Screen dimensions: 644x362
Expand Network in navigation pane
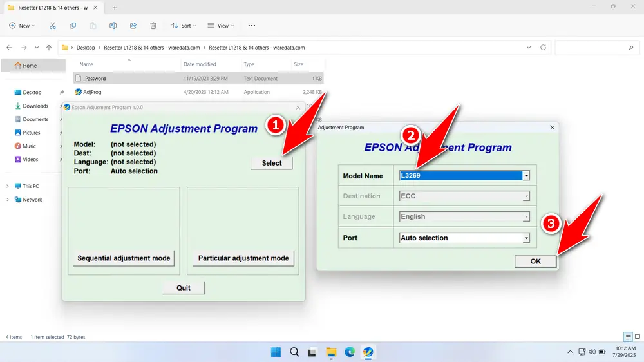coord(7,200)
